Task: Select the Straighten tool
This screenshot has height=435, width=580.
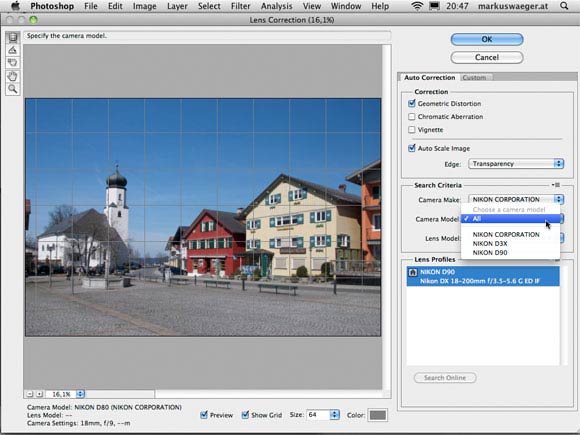Action: click(x=13, y=50)
